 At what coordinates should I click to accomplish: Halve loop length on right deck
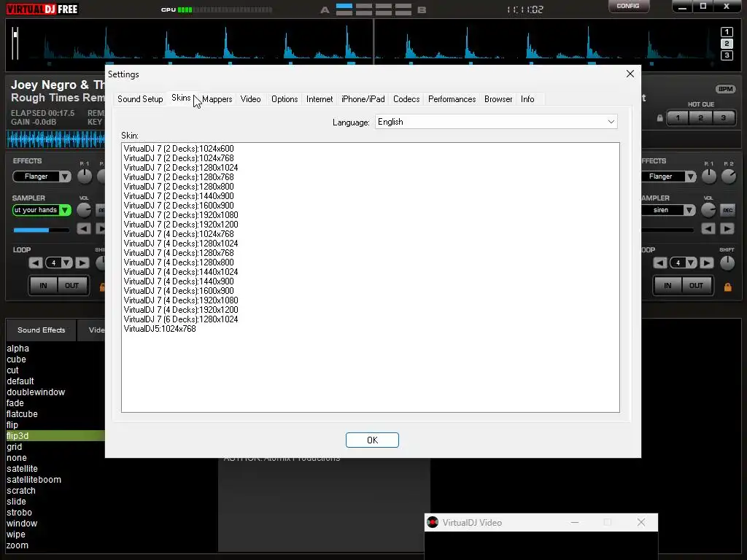(x=660, y=262)
